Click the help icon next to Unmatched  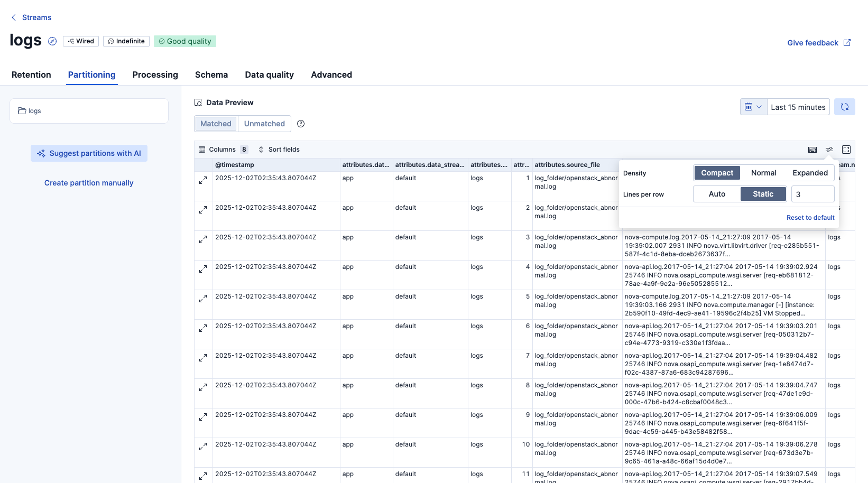tap(301, 124)
